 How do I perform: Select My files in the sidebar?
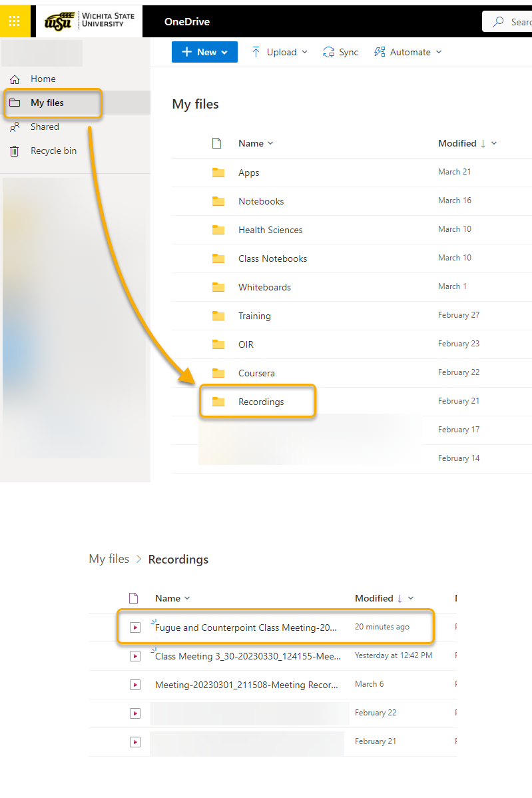(x=75, y=103)
